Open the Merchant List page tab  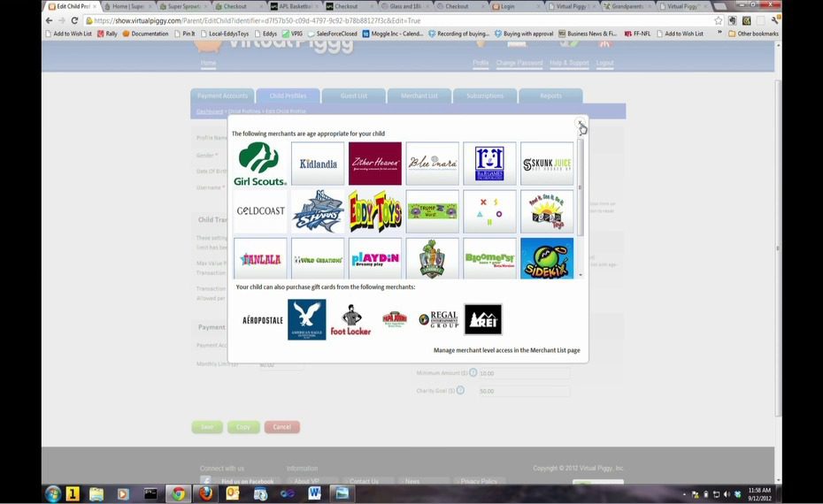(419, 96)
